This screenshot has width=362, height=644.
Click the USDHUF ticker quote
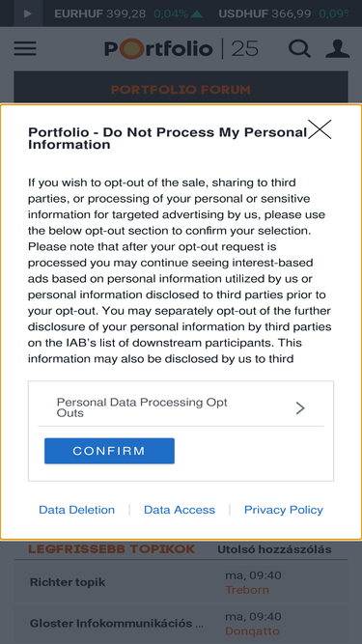pyautogui.click(x=265, y=14)
